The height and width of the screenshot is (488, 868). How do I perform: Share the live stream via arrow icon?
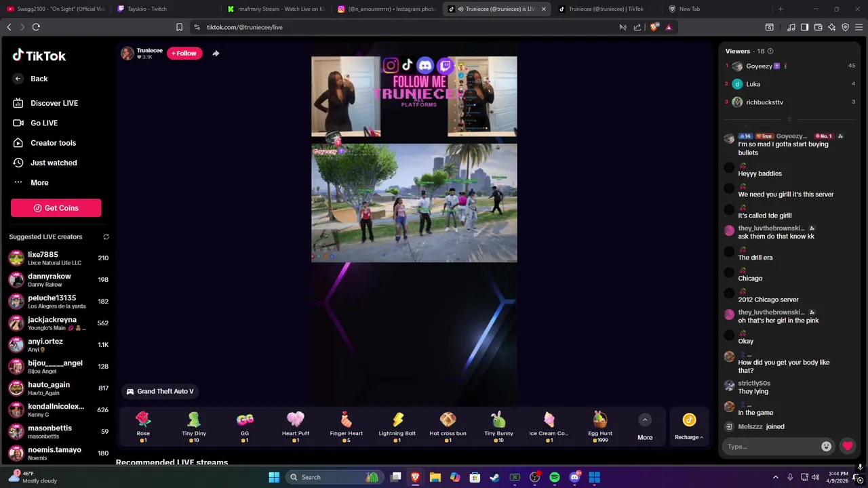tap(216, 54)
